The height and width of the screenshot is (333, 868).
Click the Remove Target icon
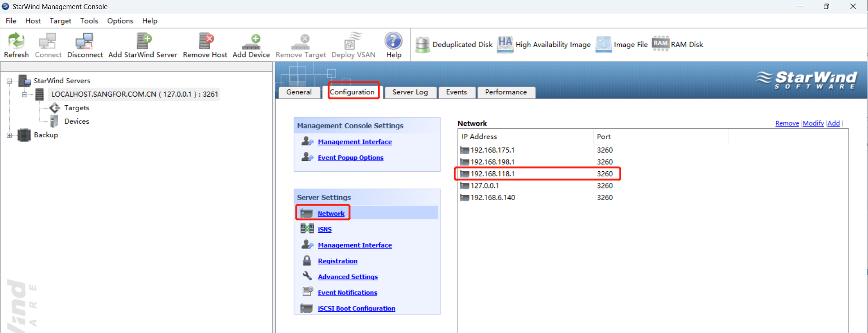pos(300,42)
